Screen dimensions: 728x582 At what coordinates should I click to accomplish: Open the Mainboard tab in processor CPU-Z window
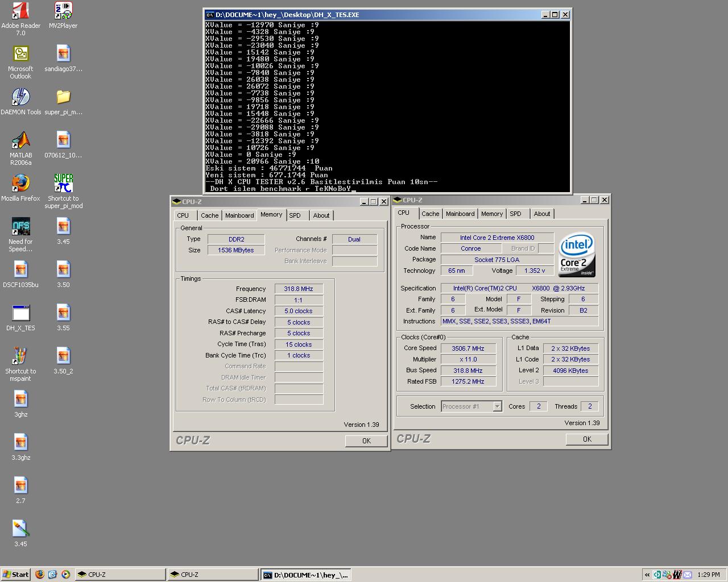[460, 214]
